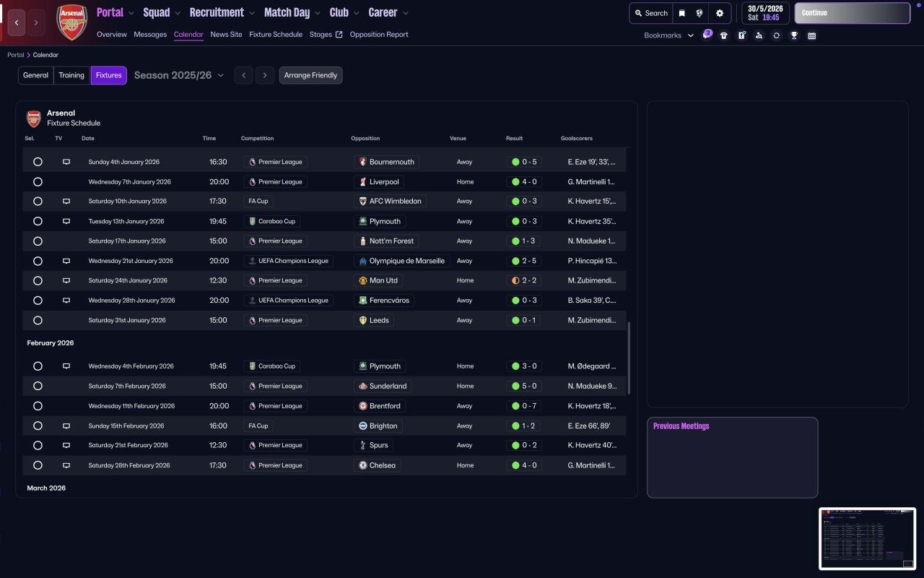Select the Sunderland fixture radio button

coord(38,386)
